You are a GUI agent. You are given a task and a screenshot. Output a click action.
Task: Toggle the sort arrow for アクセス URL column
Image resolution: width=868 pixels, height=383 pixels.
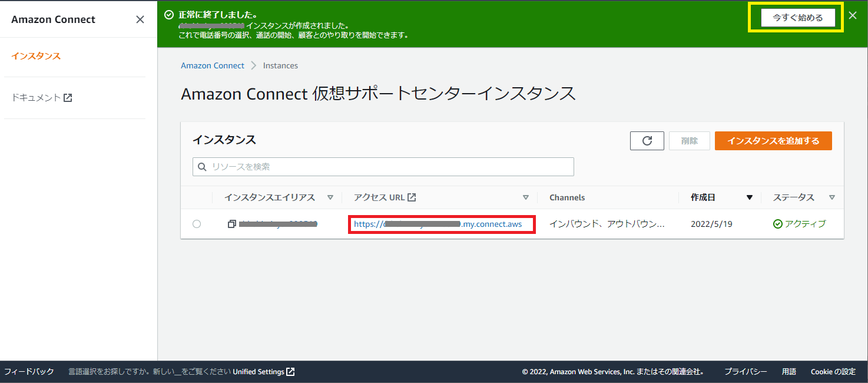tap(526, 198)
